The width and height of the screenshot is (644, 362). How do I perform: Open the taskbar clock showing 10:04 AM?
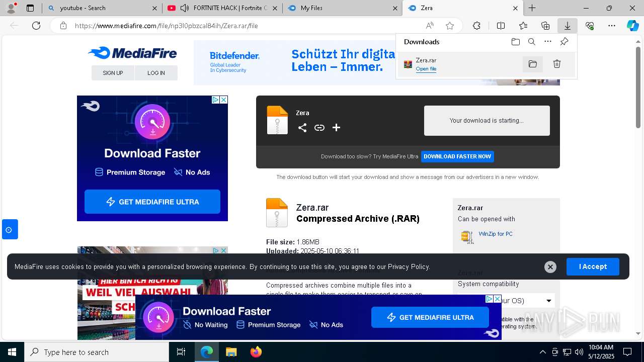click(601, 352)
